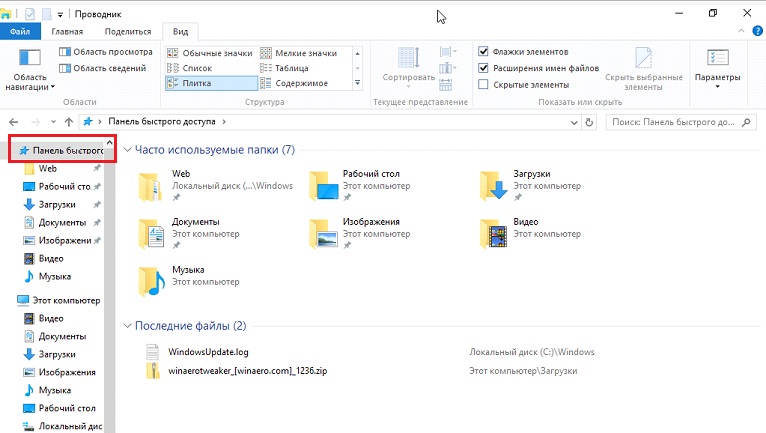Image resolution: width=766 pixels, height=433 pixels.
Task: Click Properties icon in title bar toolbar
Action: pos(30,14)
